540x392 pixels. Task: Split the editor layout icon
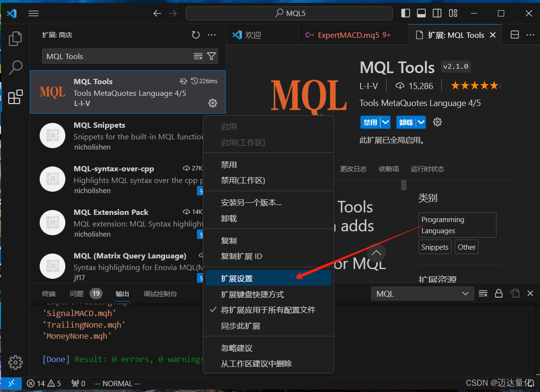[514, 35]
